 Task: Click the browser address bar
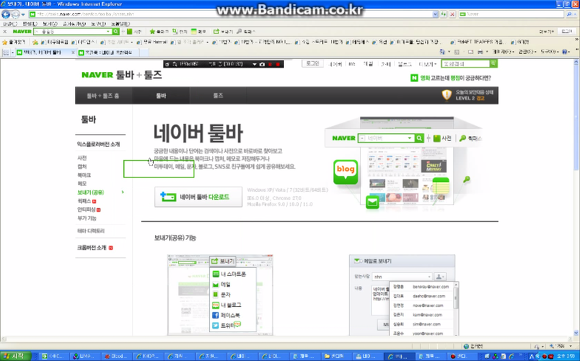[x=231, y=14]
